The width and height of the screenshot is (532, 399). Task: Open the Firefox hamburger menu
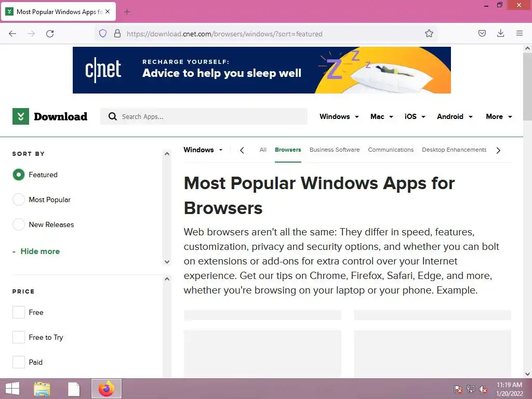pyautogui.click(x=519, y=33)
